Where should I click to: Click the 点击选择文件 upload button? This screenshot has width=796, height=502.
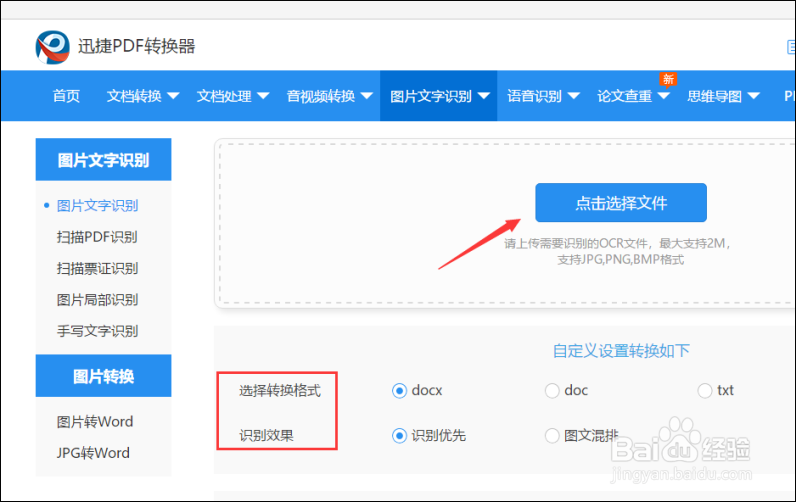[x=621, y=203]
